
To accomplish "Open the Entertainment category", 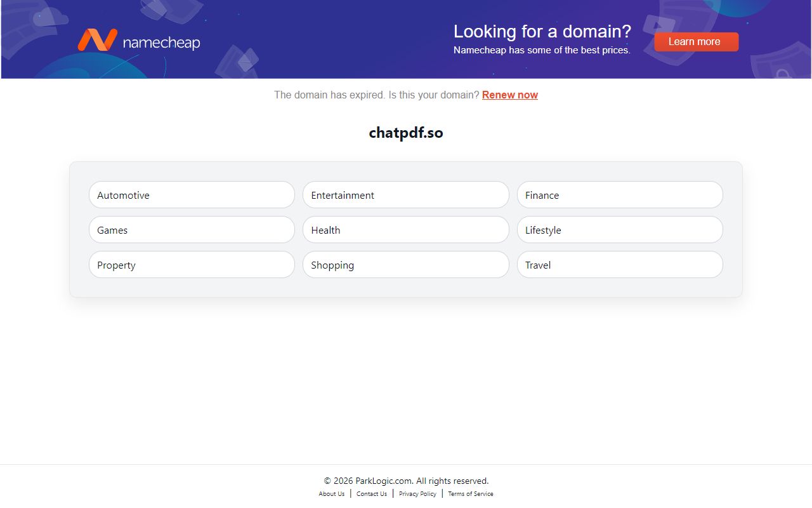I will click(x=405, y=194).
